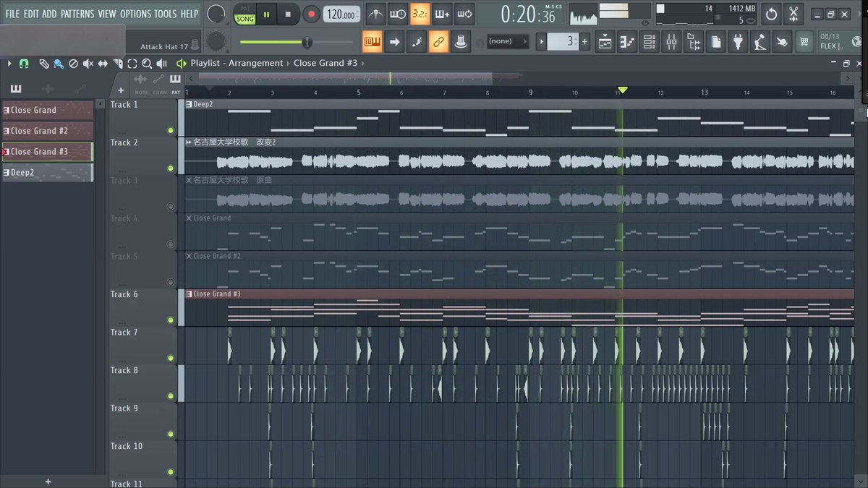Mute Track 8 with its green light

click(171, 396)
